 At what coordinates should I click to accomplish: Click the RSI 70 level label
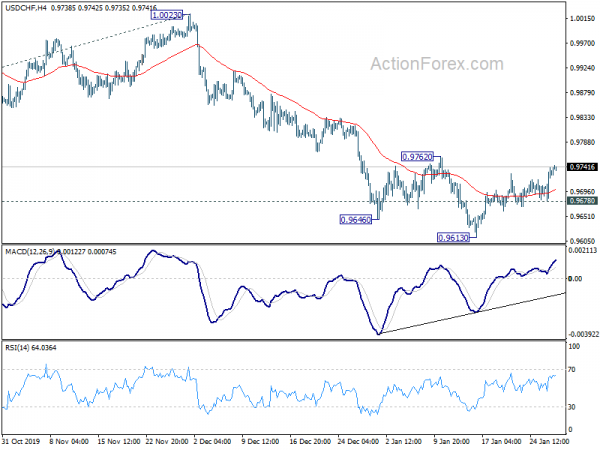(572, 370)
